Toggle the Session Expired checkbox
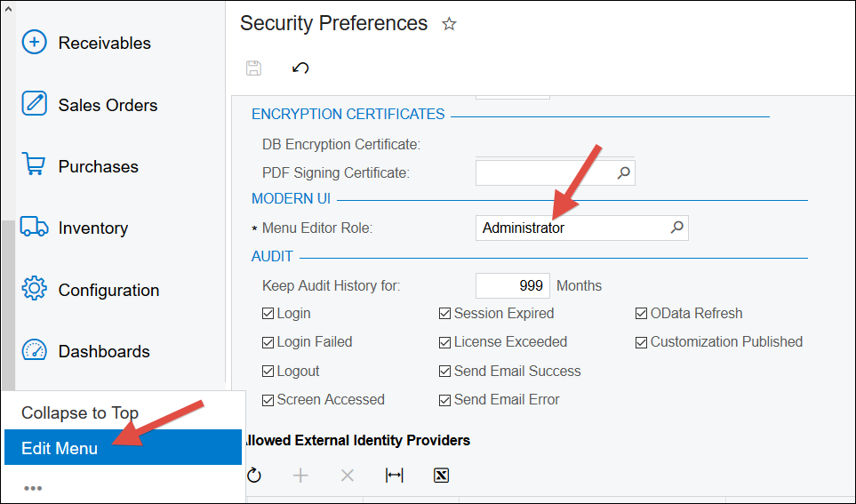This screenshot has height=504, width=856. coord(444,314)
